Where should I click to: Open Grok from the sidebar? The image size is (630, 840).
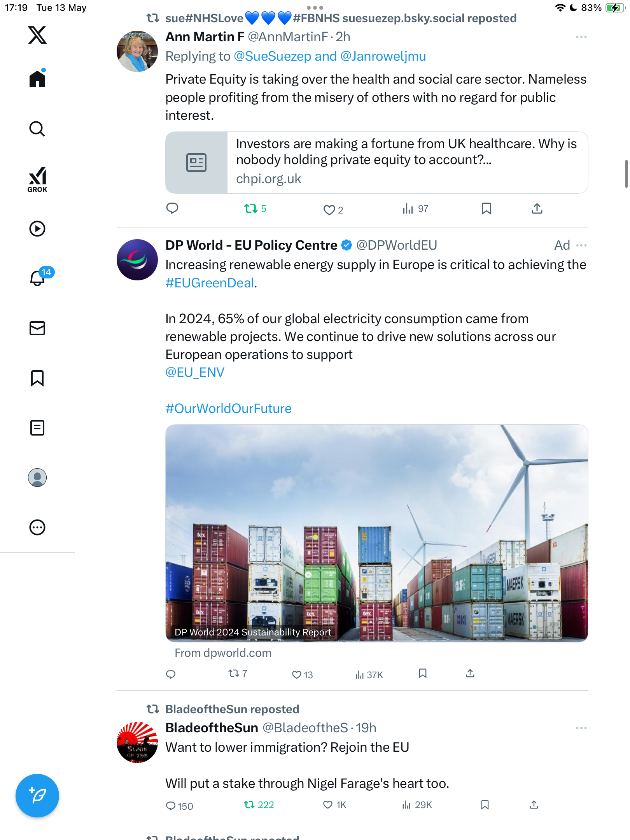point(37,179)
